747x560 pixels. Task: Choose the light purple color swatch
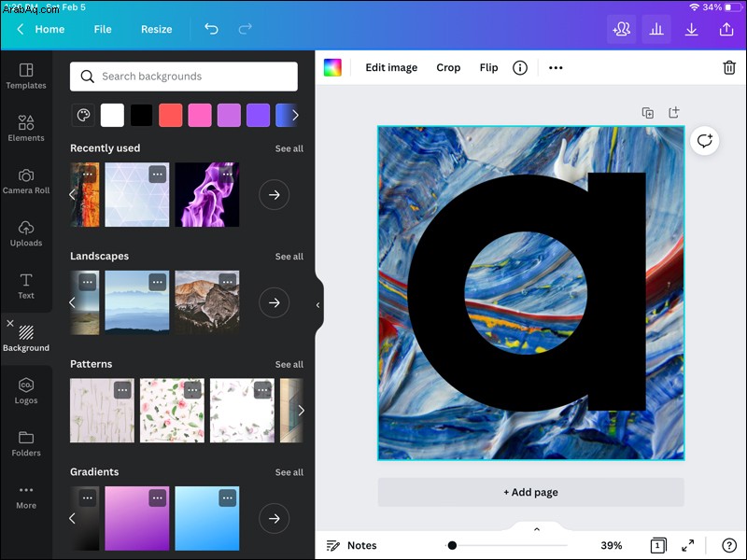[x=229, y=115]
